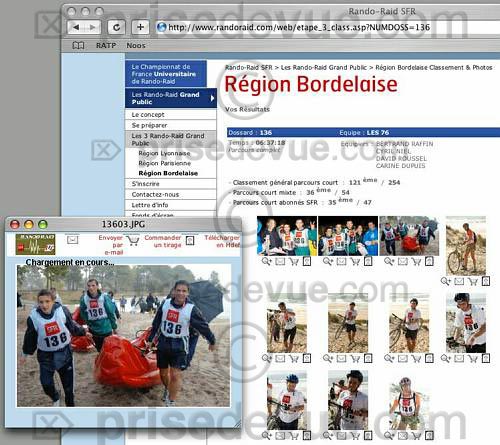Open the dune cyclist with orange top thumbnail
500x445 pixels.
click(x=466, y=246)
